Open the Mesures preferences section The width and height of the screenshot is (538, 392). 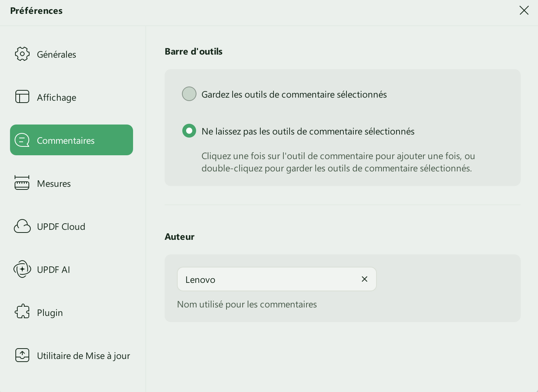(72, 183)
